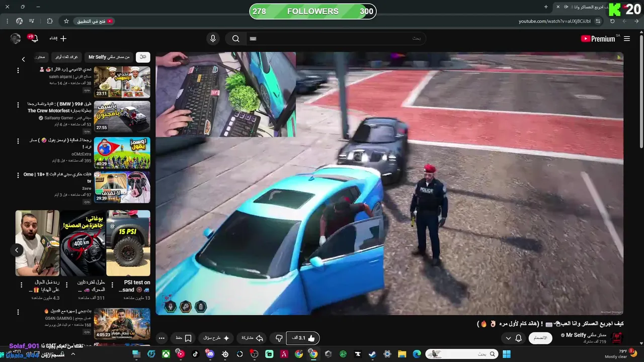
Task: Reload the page in Chrome
Action: (x=612, y=21)
